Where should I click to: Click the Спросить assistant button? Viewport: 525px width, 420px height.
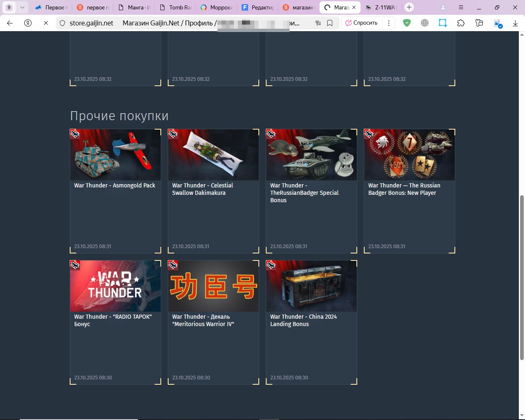[x=361, y=23]
